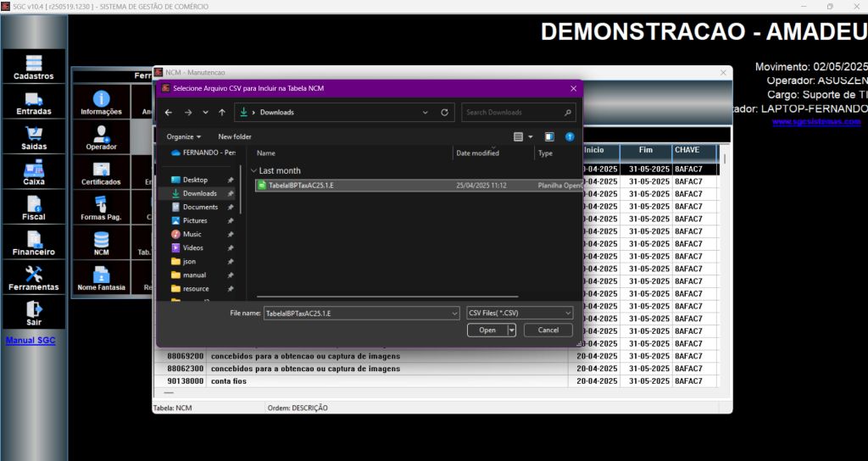This screenshot has width=868, height=461.
Task: Select NCM row 90138000 conta fios
Action: 436,381
